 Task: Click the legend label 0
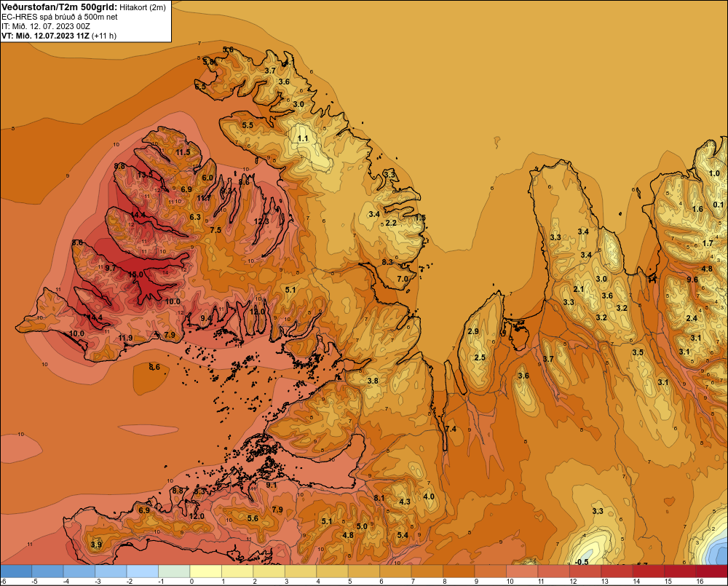point(191,582)
